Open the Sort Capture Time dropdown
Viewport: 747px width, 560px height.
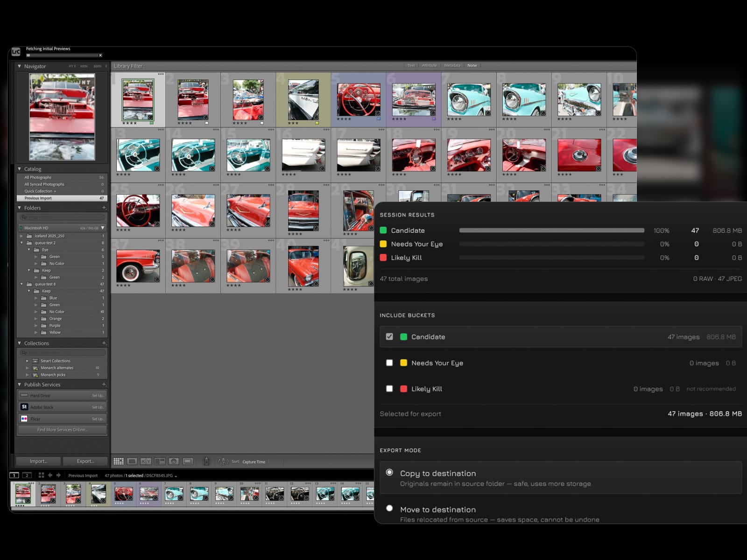click(x=255, y=462)
